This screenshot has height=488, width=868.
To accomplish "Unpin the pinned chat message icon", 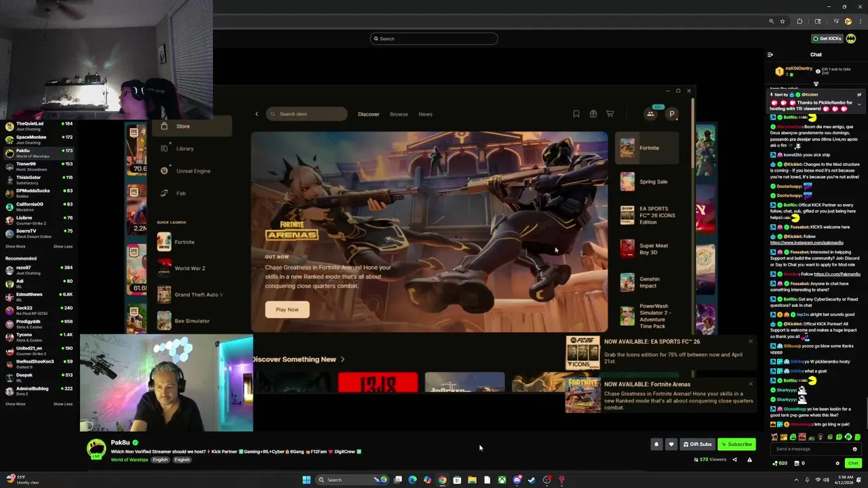I will coord(859,95).
